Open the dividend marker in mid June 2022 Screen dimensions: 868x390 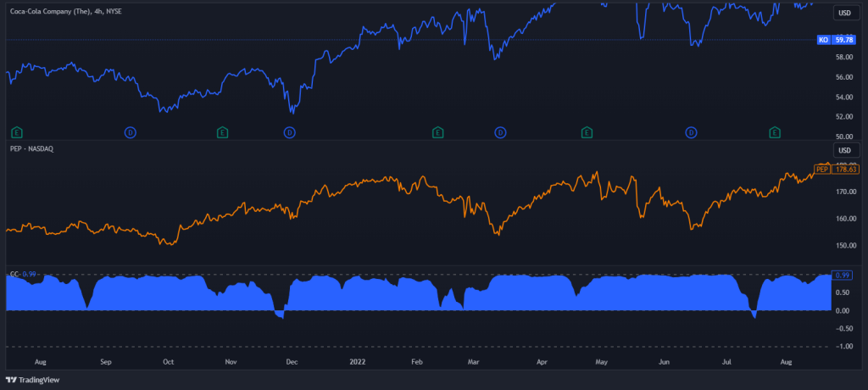click(691, 132)
